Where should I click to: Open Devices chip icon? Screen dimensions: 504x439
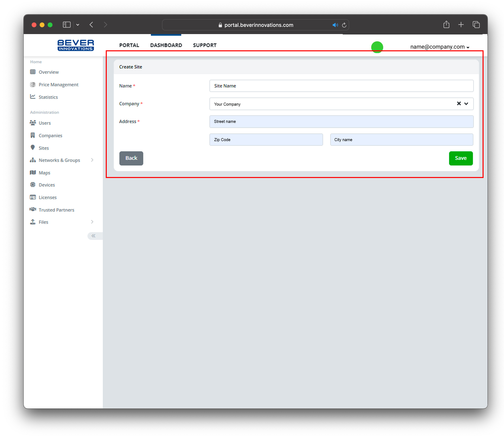point(33,185)
